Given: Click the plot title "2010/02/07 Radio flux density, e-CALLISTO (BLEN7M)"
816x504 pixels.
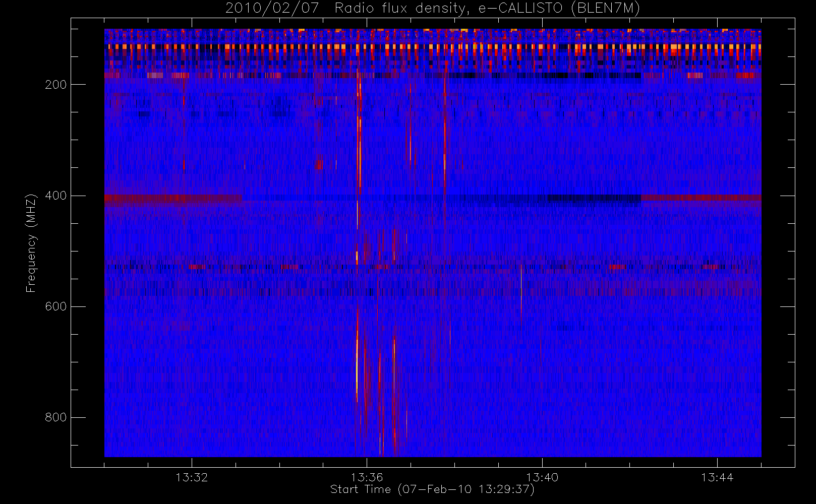Looking at the screenshot, I should coord(433,9).
